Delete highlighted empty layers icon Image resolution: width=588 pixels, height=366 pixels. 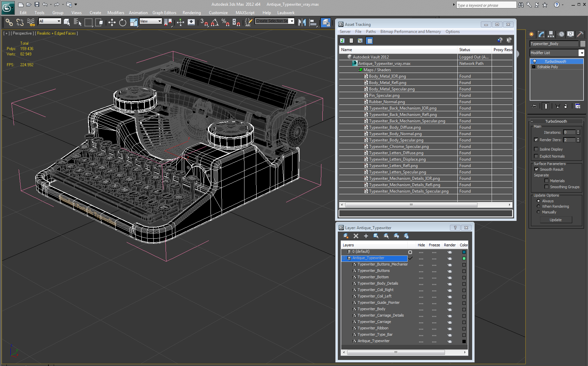click(356, 236)
